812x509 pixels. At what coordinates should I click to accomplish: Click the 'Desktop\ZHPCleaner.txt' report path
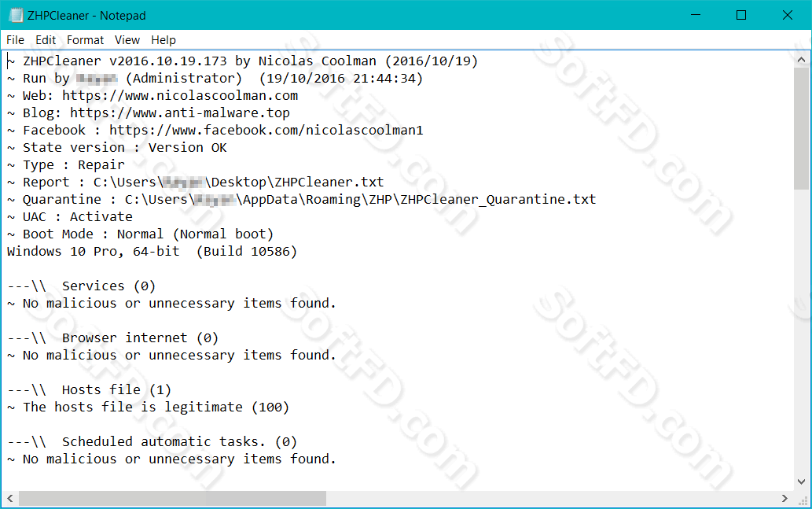pyautogui.click(x=297, y=183)
